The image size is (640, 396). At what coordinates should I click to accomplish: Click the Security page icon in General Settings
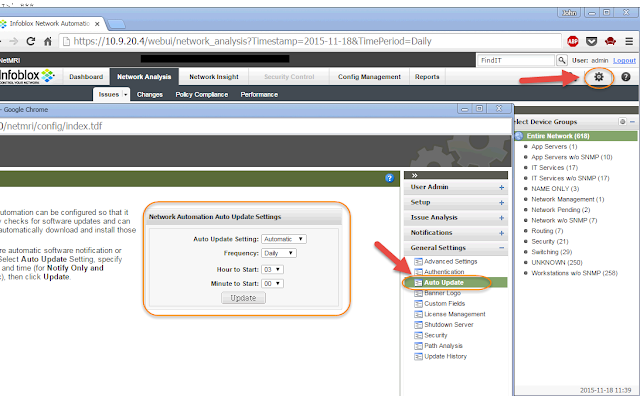click(418, 336)
